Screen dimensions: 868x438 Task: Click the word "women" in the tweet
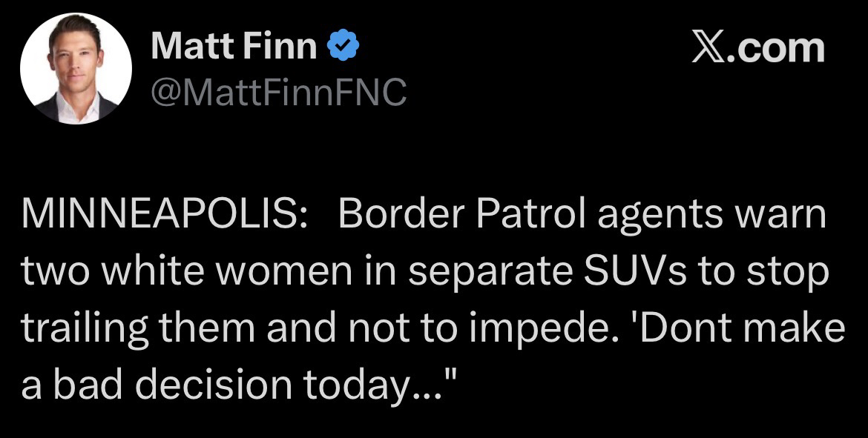click(x=265, y=273)
